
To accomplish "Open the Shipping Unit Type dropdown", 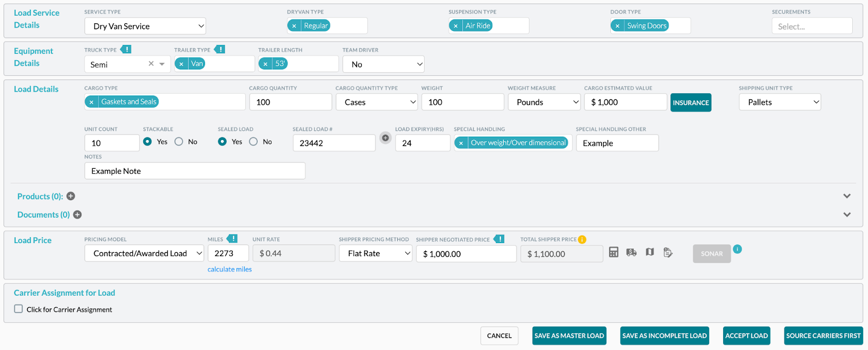I will click(x=780, y=102).
